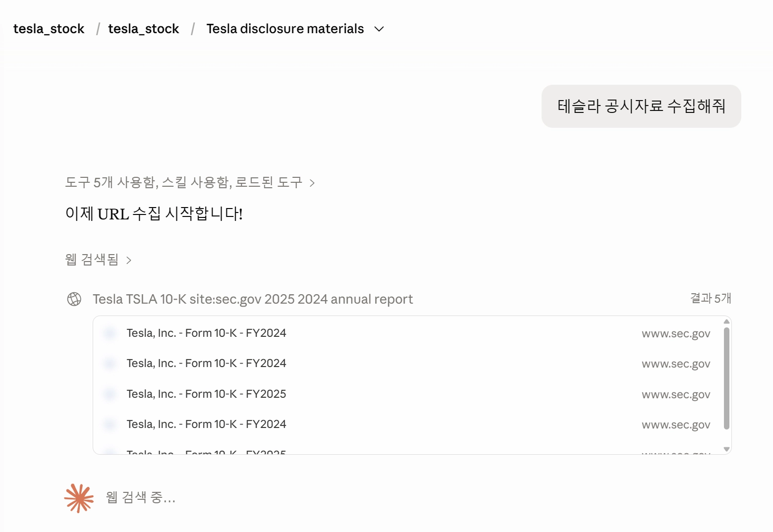Viewport: 773px width, 532px height.
Task: Click the globe icon beside search query
Action: [x=74, y=299]
